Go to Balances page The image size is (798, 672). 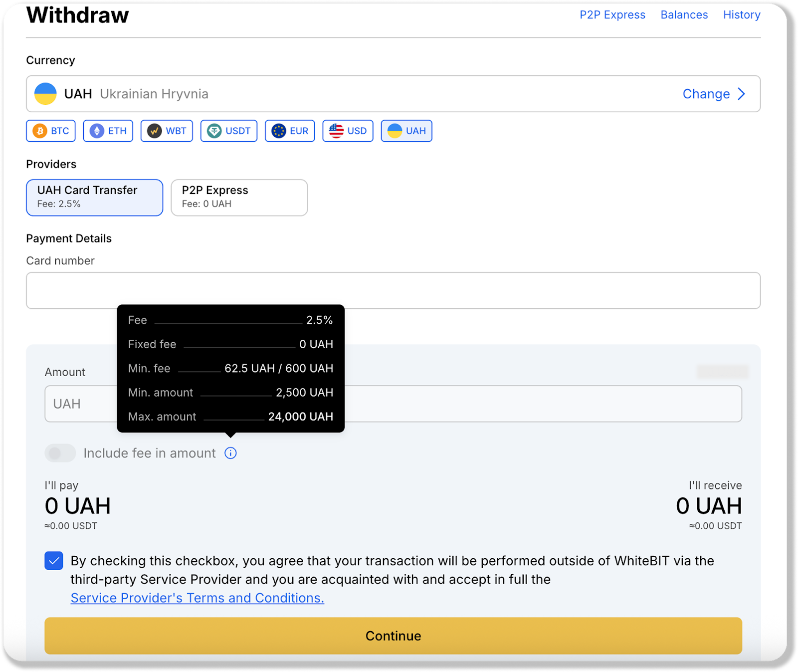tap(684, 15)
